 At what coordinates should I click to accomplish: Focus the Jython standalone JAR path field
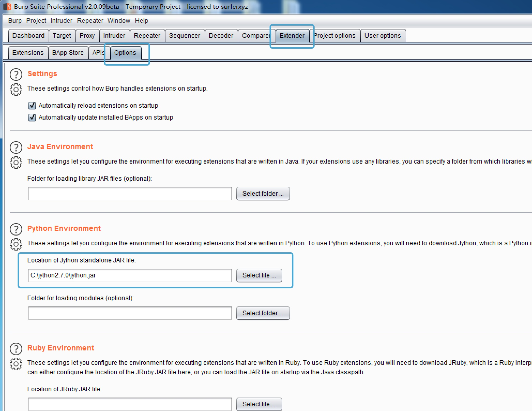[x=130, y=275]
